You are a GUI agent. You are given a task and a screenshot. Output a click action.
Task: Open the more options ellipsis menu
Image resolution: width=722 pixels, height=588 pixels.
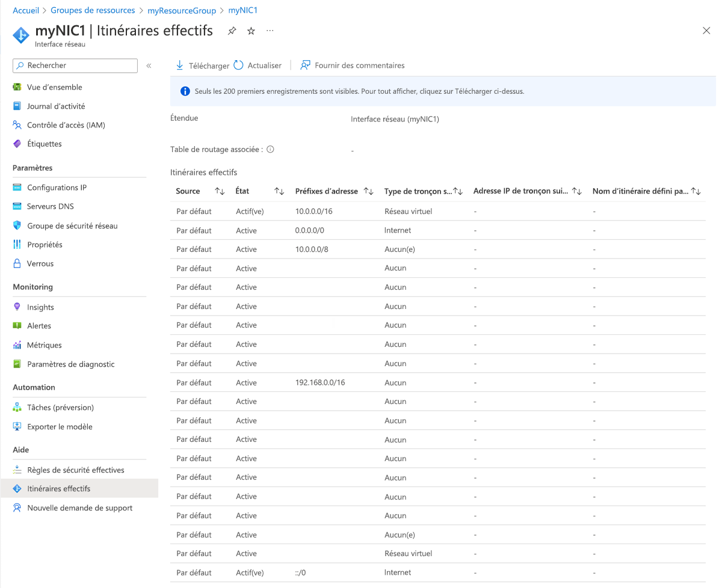click(x=270, y=31)
